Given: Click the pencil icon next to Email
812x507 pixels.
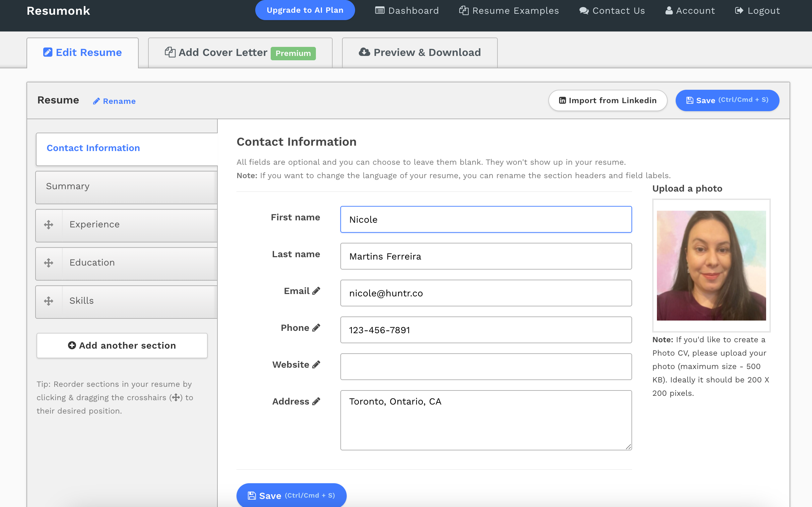Looking at the screenshot, I should click(x=316, y=291).
